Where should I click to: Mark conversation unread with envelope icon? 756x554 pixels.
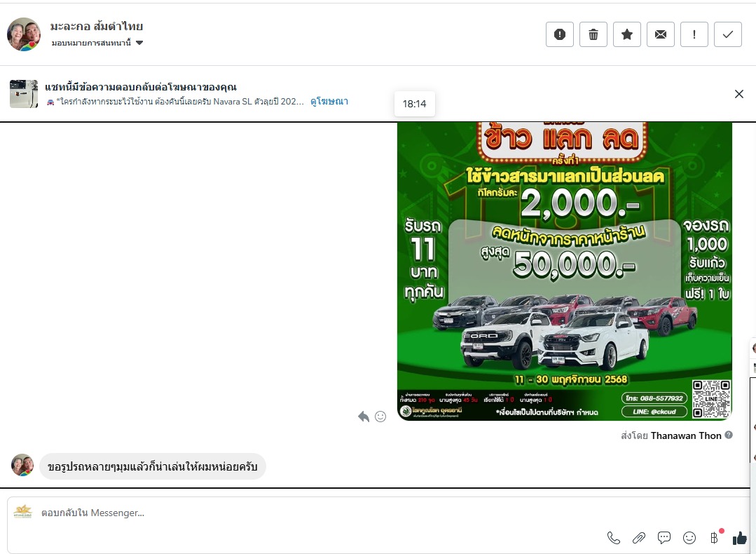click(x=661, y=34)
